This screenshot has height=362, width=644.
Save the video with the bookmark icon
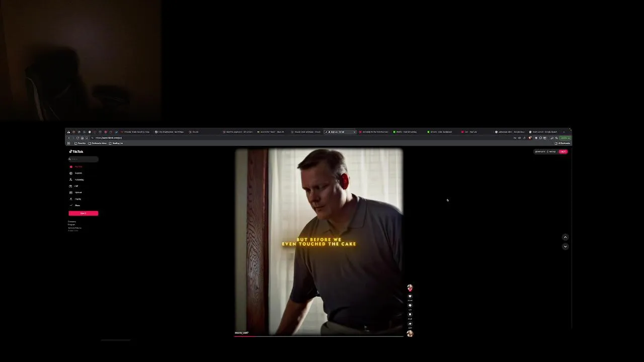click(410, 314)
